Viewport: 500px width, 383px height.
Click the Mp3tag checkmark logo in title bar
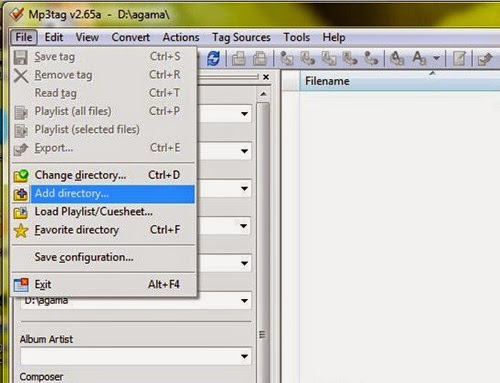click(x=16, y=14)
